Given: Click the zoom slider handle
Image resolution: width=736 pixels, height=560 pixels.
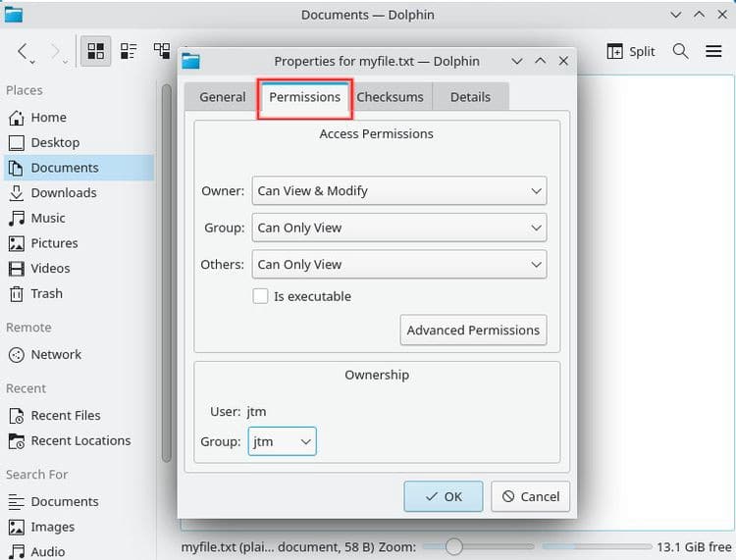Looking at the screenshot, I should (x=454, y=546).
